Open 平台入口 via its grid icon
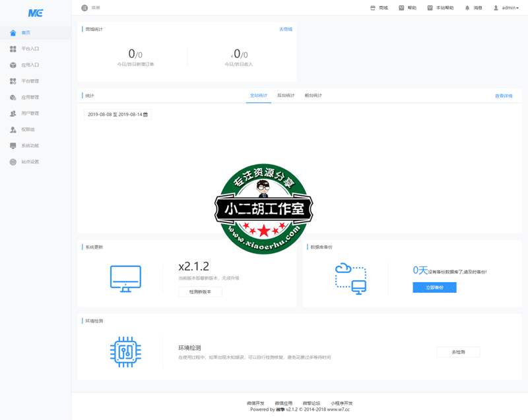Screen dimensions: 528x420 coord(13,49)
